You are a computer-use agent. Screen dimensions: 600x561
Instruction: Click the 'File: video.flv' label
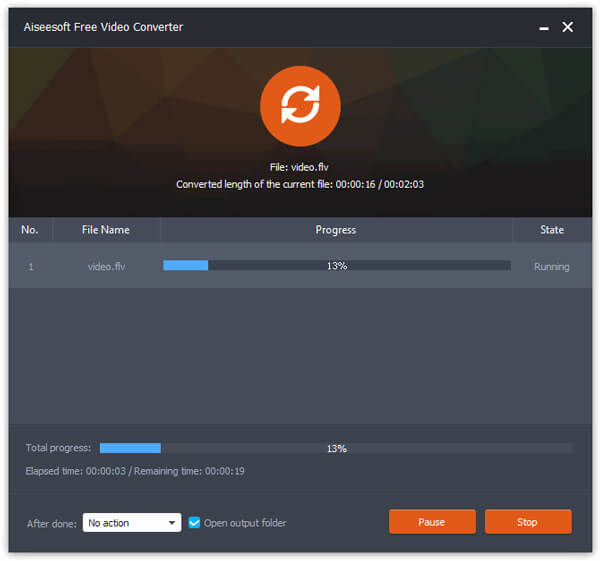click(299, 167)
